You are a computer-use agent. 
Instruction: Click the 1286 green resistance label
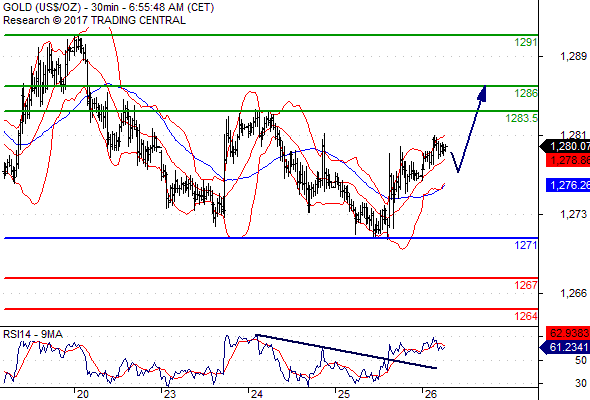(x=526, y=93)
